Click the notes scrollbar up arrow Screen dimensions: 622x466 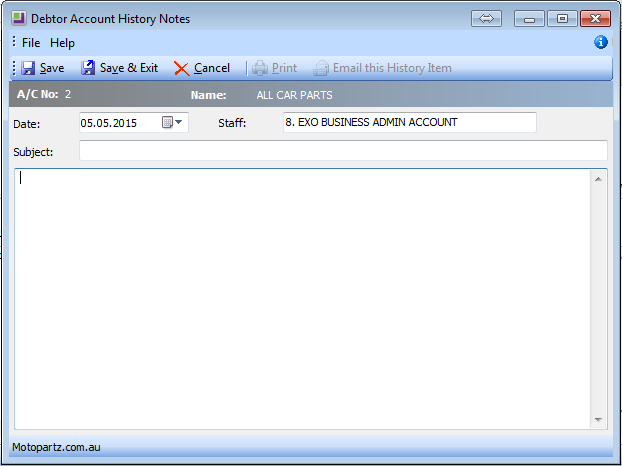point(598,179)
